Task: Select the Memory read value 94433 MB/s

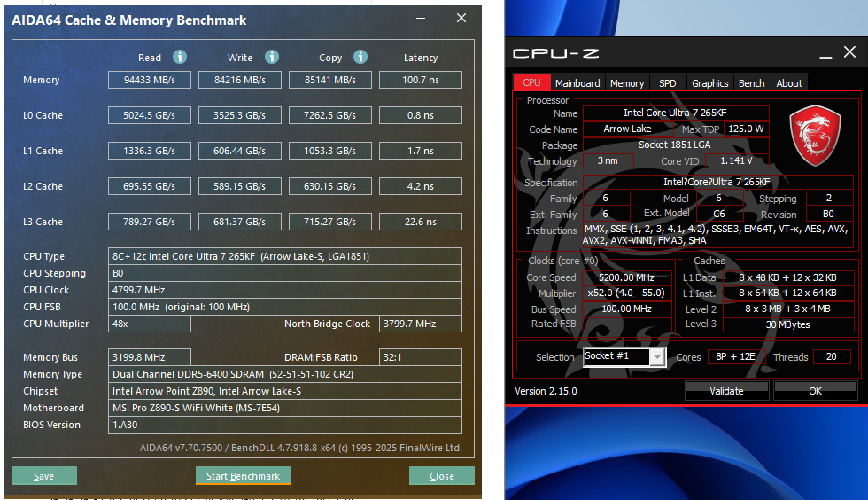Action: pyautogui.click(x=150, y=80)
